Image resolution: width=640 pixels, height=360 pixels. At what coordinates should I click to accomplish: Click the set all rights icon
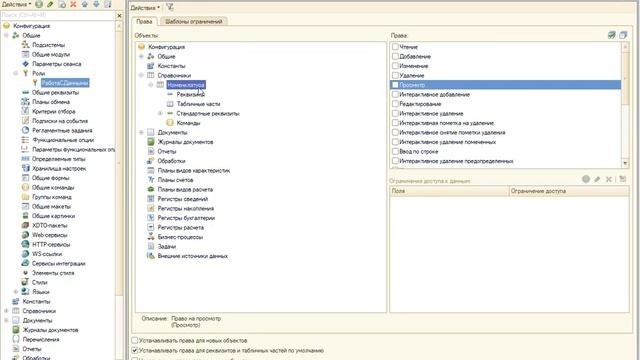[x=611, y=35]
